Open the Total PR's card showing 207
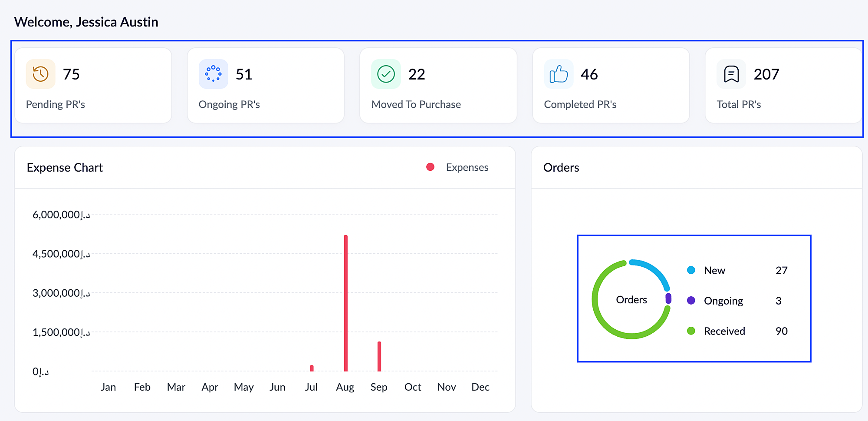868x421 pixels. tap(783, 86)
